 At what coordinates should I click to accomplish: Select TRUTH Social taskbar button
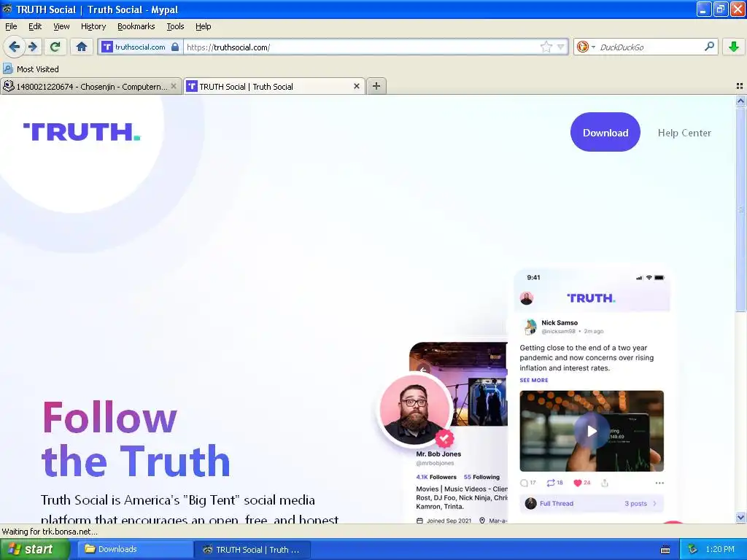pos(252,549)
